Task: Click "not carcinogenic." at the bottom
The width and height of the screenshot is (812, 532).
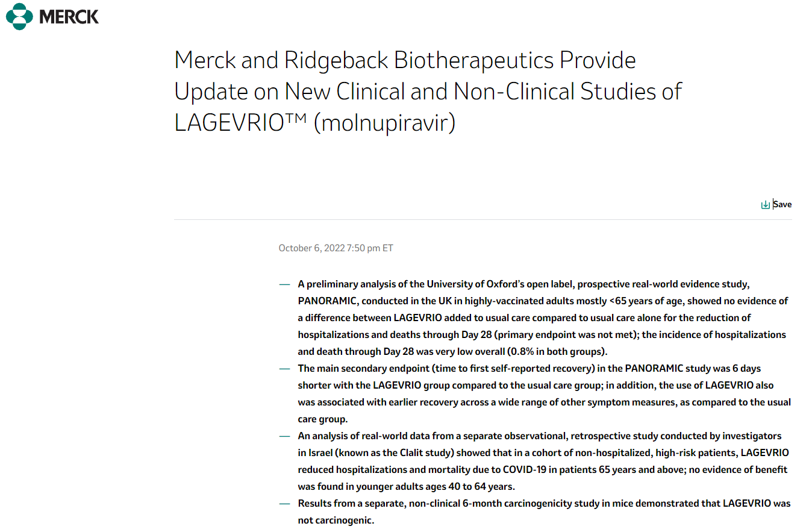Action: [x=336, y=520]
